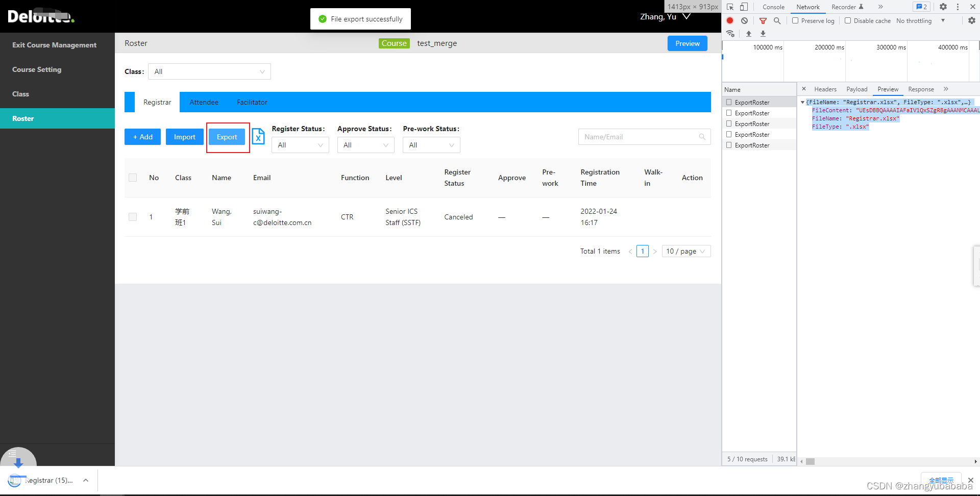Toggle the DevTools inspect element picker

click(x=730, y=7)
